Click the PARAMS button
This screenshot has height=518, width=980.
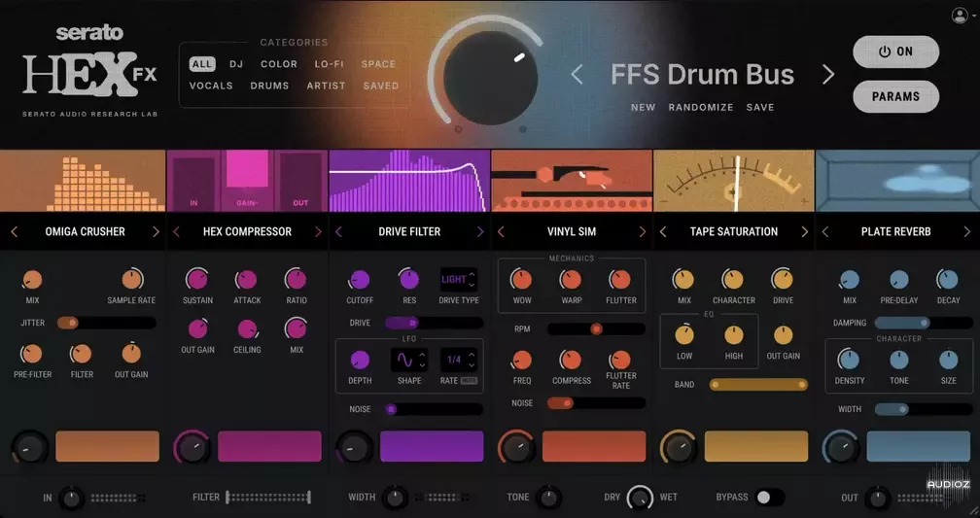click(895, 97)
